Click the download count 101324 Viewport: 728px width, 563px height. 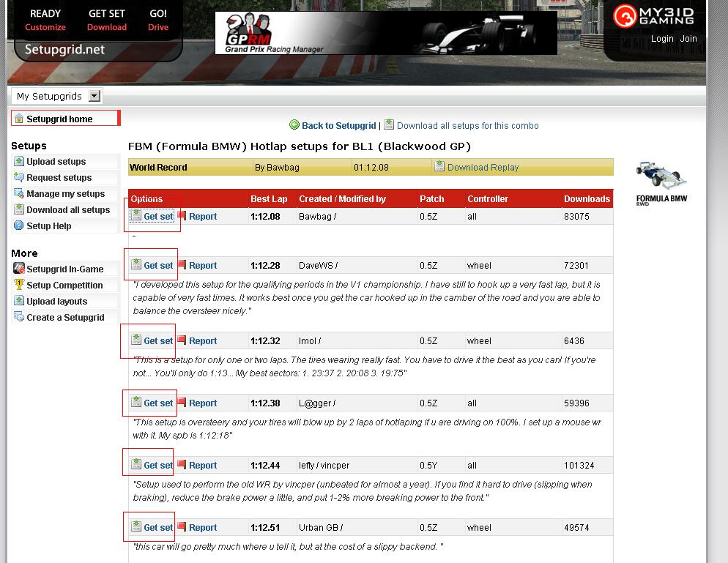(579, 465)
